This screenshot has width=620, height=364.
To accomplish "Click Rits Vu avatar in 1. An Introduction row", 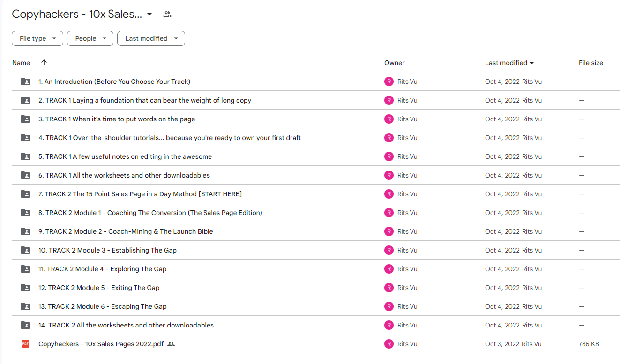I will click(388, 82).
